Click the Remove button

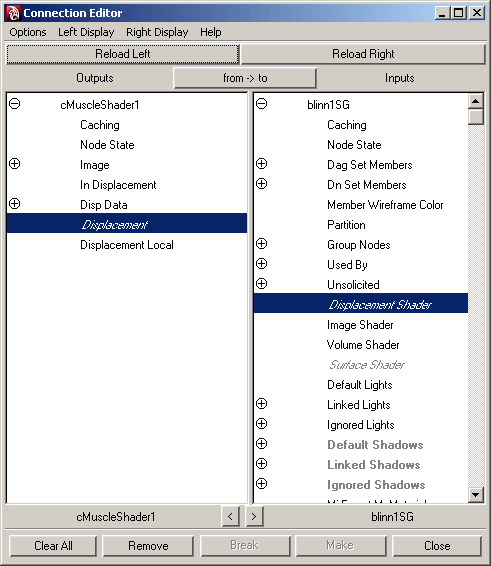[148, 545]
